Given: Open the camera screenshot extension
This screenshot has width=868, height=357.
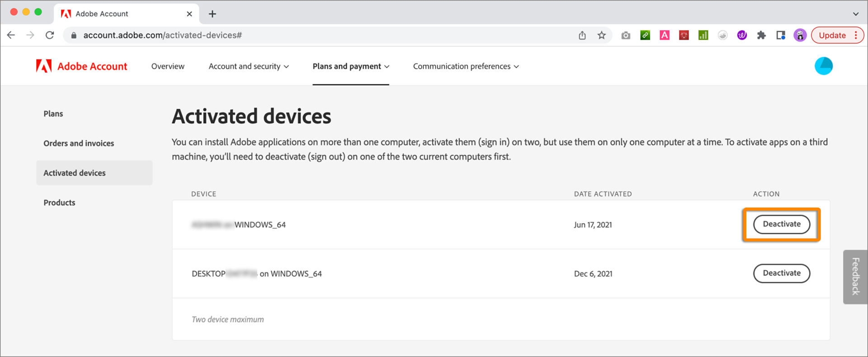Looking at the screenshot, I should coord(626,35).
